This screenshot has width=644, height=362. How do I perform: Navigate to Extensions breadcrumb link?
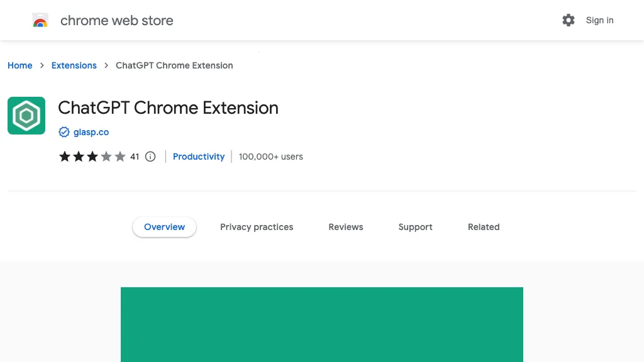[x=74, y=65]
